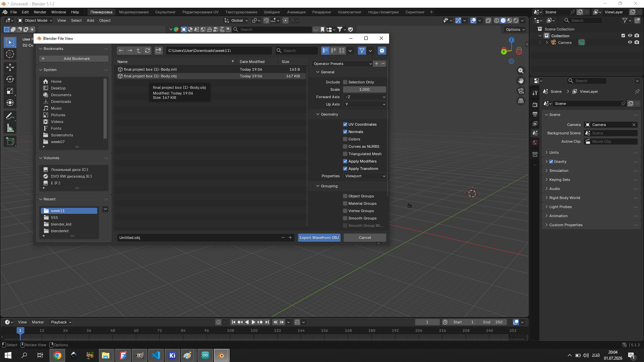Click Export Wavefront OBJ button
Viewport: 644px width, 362px height.
pyautogui.click(x=319, y=238)
